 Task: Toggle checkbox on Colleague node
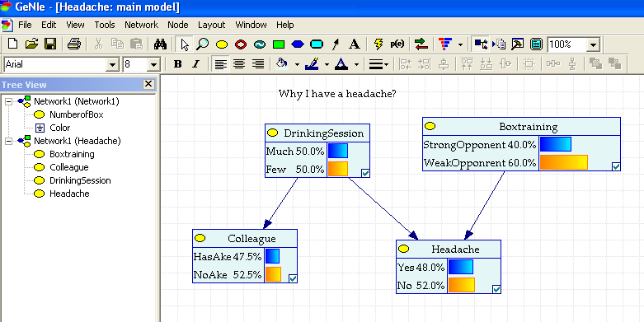point(293,278)
